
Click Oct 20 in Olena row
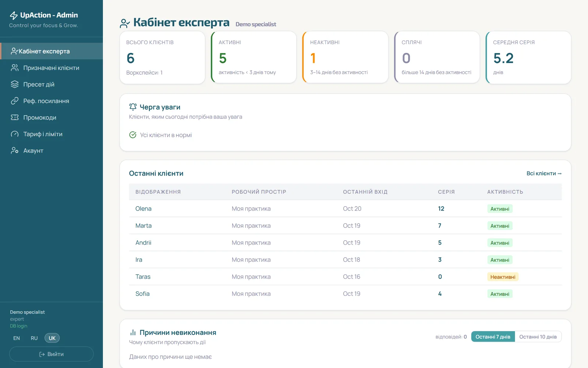[352, 209]
